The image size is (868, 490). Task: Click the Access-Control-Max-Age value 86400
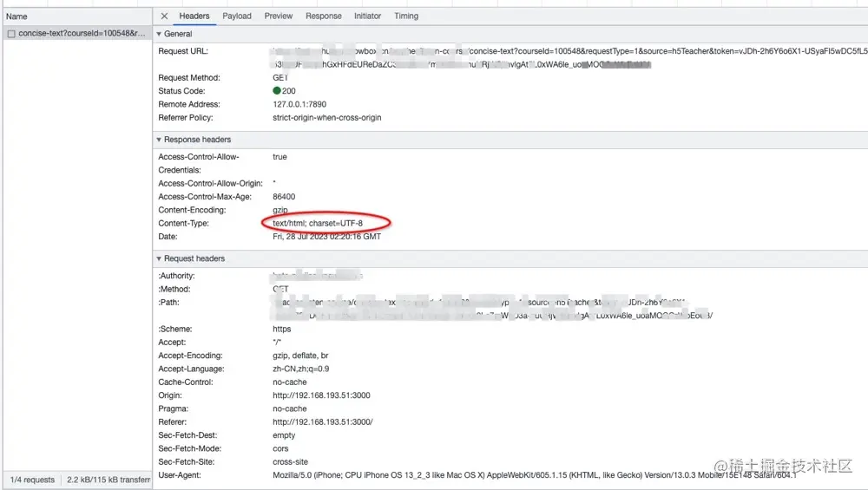coord(284,196)
